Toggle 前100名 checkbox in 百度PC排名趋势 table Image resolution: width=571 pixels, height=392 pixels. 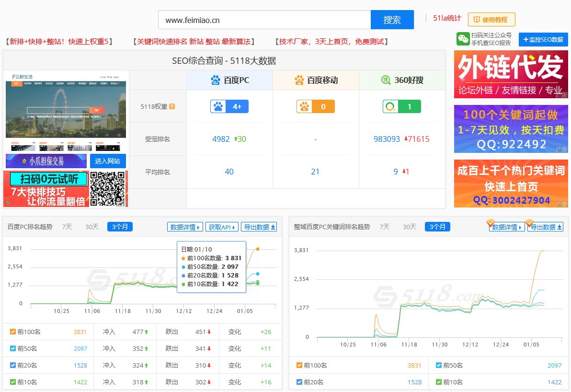tap(13, 332)
